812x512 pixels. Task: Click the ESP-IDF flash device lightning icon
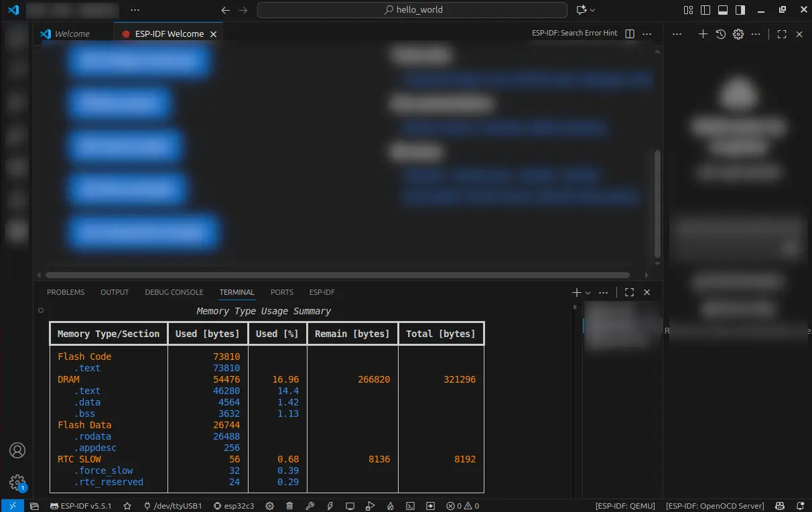tap(330, 506)
